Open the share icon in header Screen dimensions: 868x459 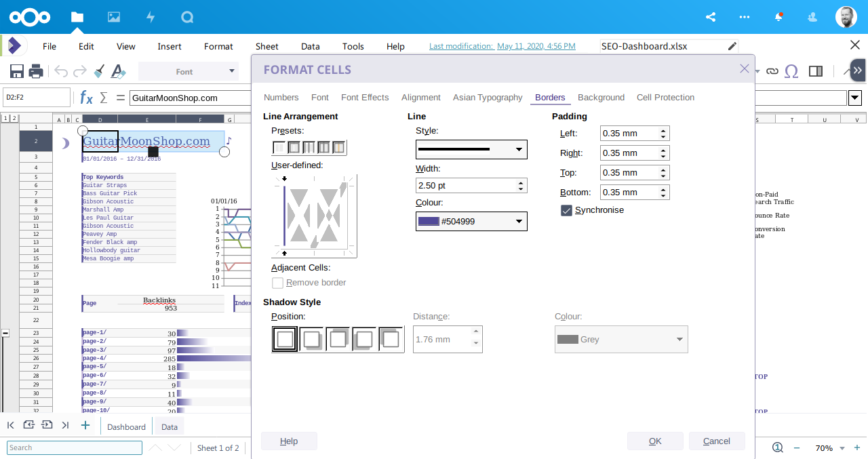(711, 17)
